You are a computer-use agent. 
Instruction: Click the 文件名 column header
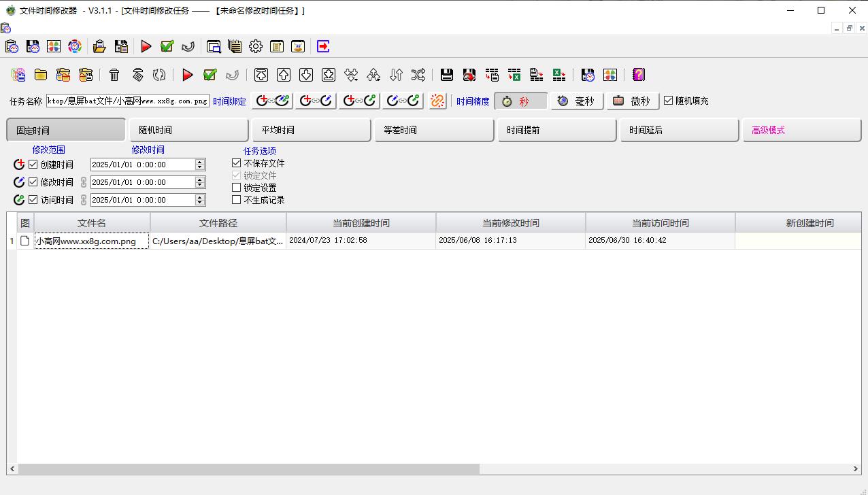[x=92, y=223]
